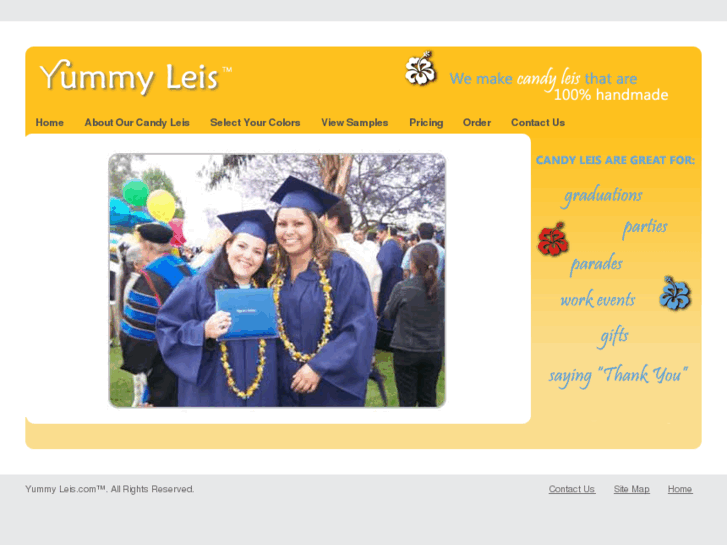This screenshot has height=545, width=727.
Task: Click the graduation photo
Action: click(x=277, y=281)
